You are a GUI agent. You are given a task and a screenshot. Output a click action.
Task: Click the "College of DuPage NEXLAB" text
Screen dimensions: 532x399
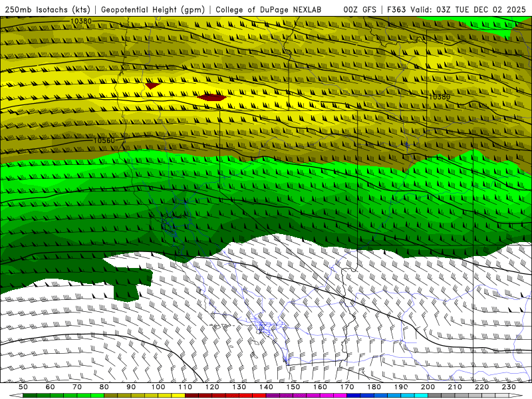(268, 9)
